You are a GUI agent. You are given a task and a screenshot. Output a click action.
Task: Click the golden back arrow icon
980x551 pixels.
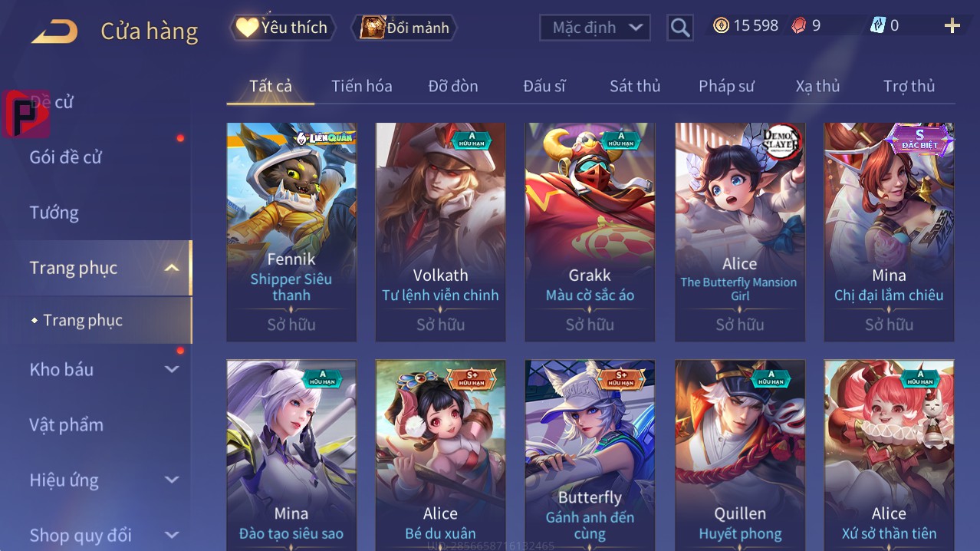point(54,31)
